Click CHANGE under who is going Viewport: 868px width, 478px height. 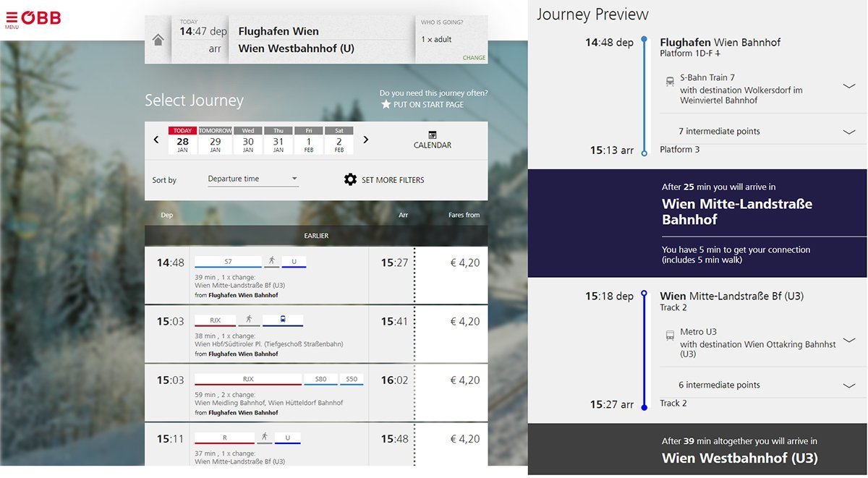[x=474, y=58]
